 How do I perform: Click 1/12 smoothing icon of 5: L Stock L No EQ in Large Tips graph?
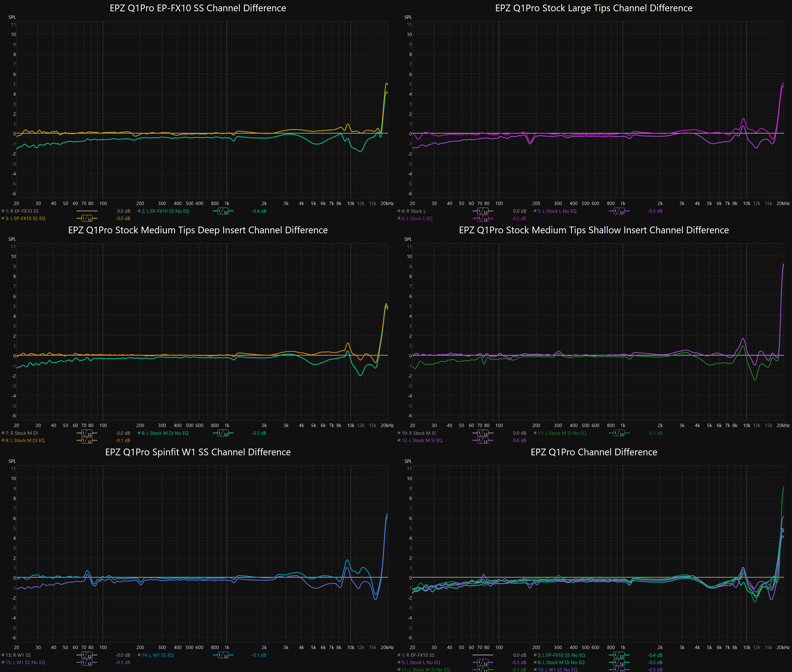point(619,211)
